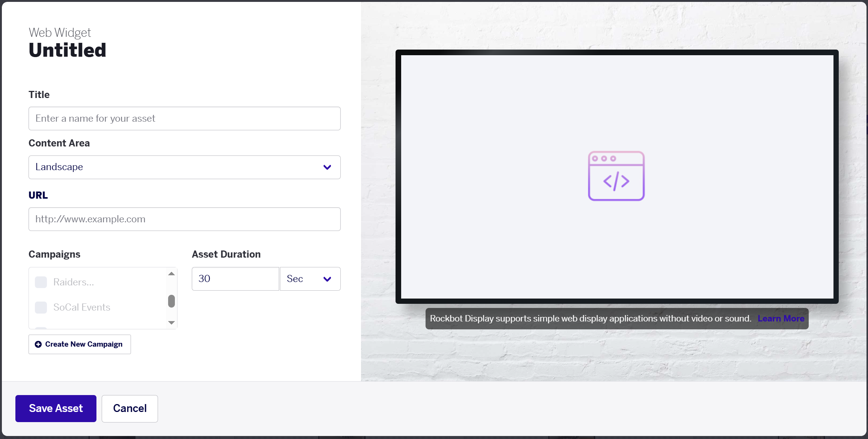
Task: Save the asset with Save Asset button
Action: pyautogui.click(x=56, y=409)
